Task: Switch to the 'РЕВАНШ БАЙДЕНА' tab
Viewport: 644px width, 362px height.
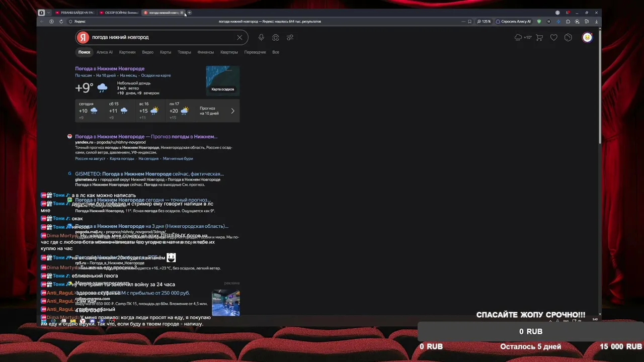Action: [x=75, y=13]
